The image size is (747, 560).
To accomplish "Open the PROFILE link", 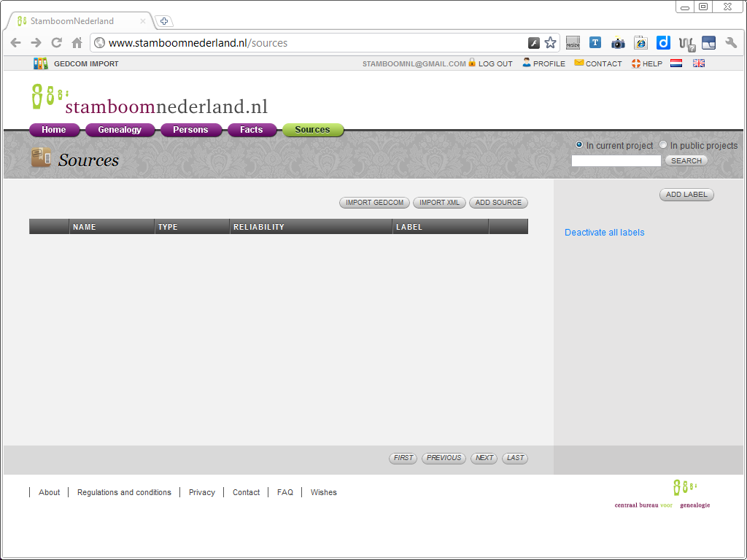I will tap(549, 64).
